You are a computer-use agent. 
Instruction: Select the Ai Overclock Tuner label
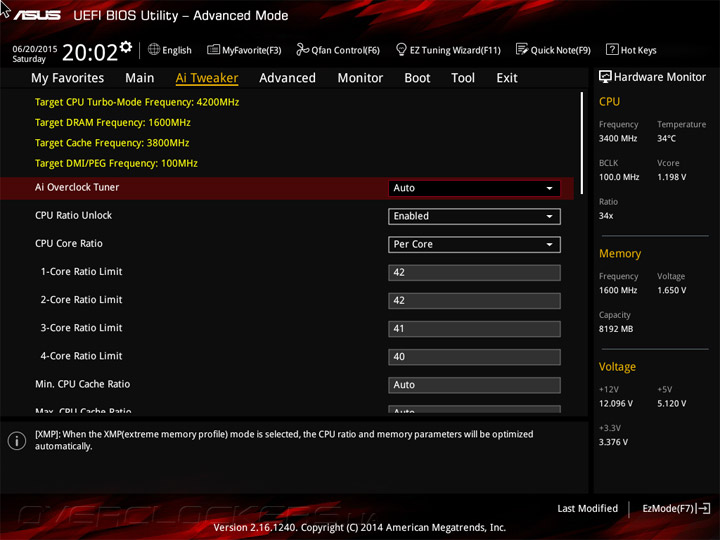pos(77,187)
